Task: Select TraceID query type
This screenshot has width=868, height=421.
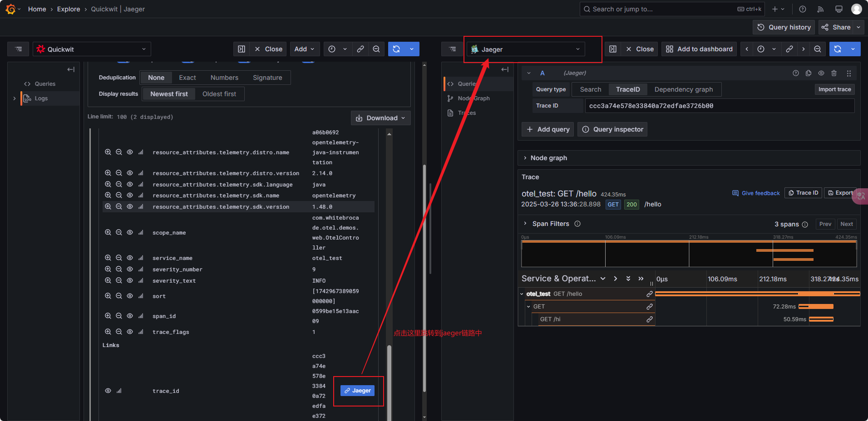Action: (628, 89)
